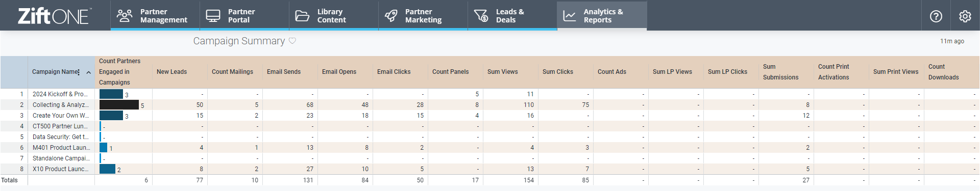Open Campaign Name column options menu

(x=79, y=72)
